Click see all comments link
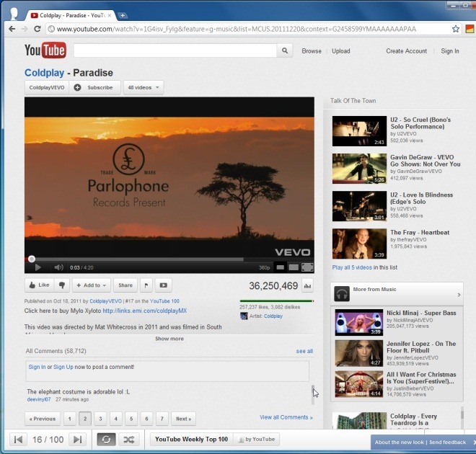The image size is (476, 454). pyautogui.click(x=304, y=351)
